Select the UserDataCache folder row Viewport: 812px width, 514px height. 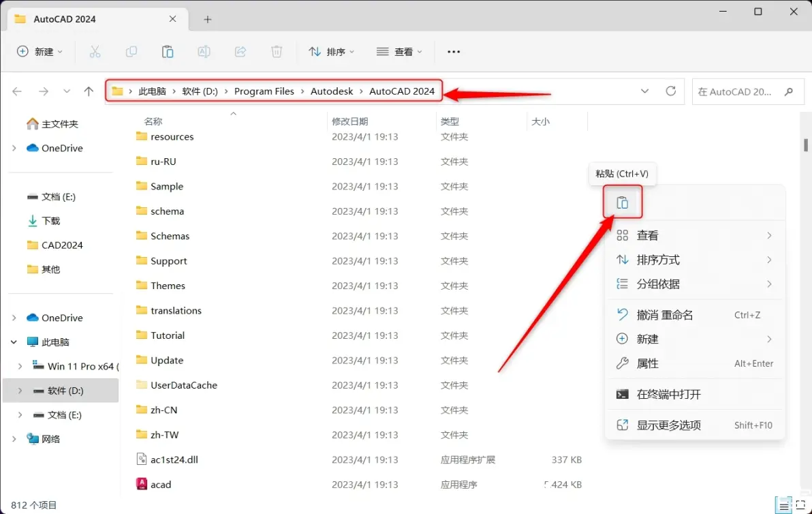click(358, 385)
